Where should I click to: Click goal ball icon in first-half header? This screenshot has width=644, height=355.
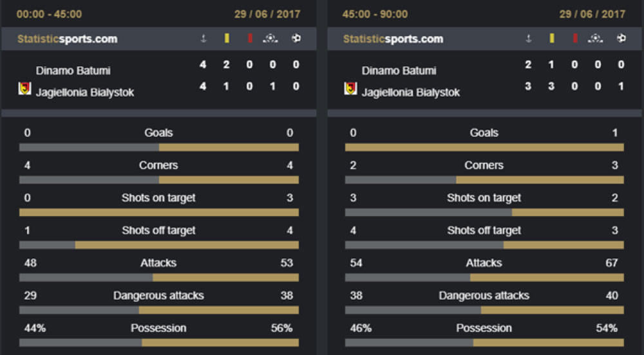(296, 38)
